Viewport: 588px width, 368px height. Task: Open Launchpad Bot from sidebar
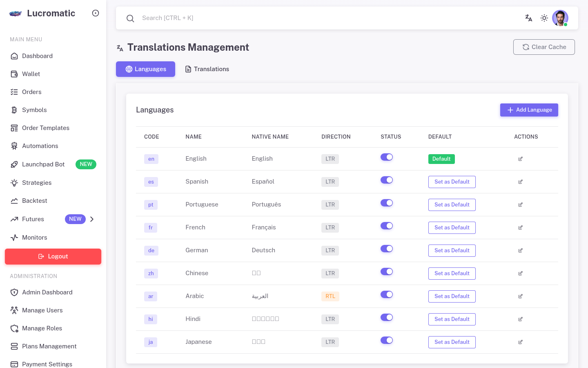pos(43,164)
